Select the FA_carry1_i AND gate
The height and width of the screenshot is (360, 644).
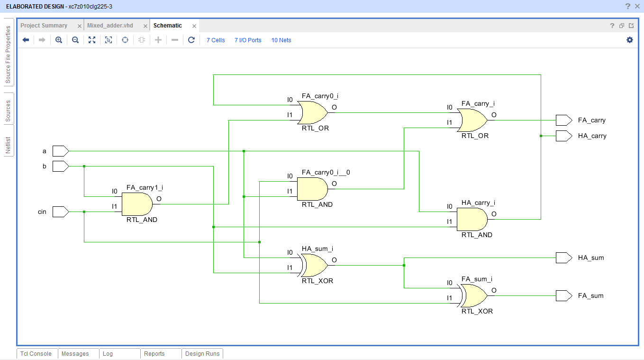tap(137, 204)
